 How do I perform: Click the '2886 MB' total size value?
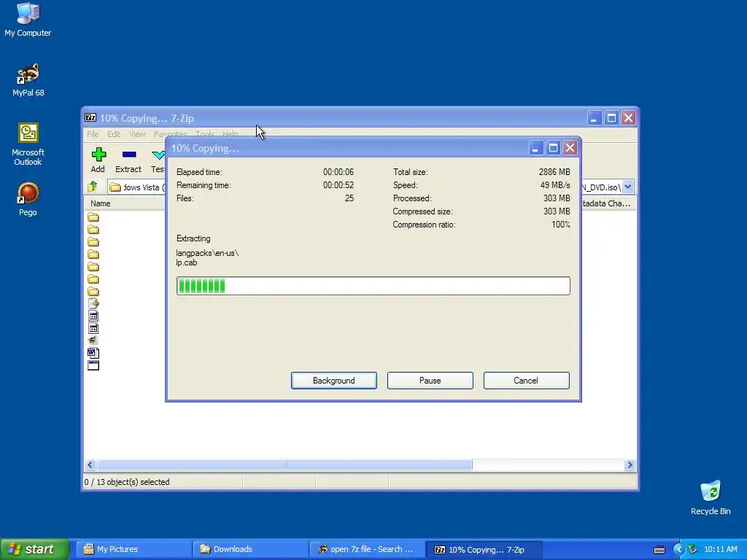(x=554, y=172)
